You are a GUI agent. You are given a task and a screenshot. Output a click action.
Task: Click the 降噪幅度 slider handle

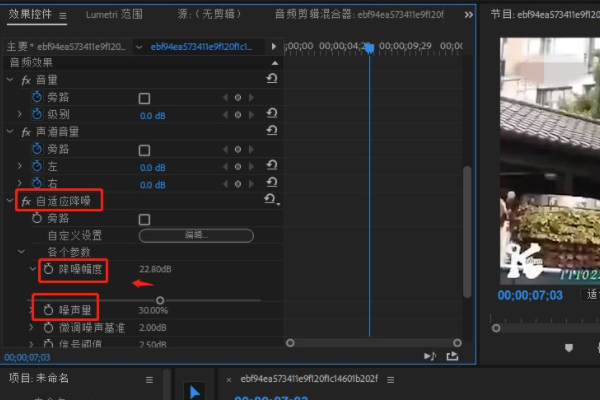[160, 300]
